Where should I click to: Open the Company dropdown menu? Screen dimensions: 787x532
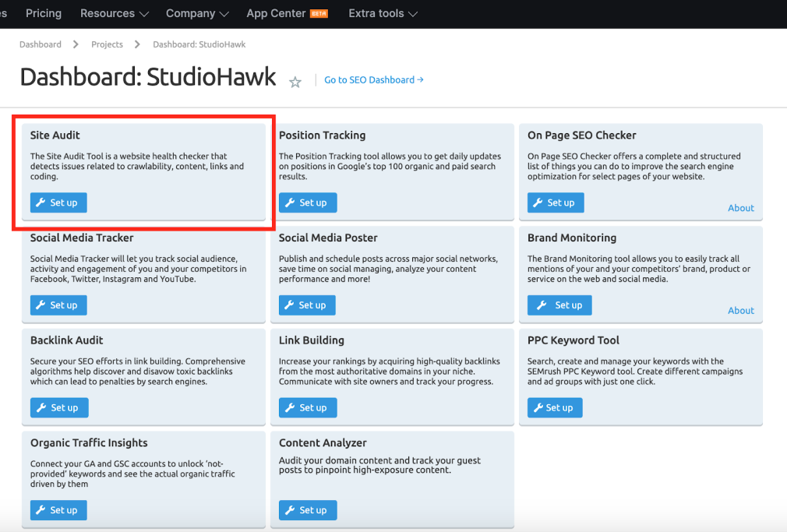tap(197, 13)
